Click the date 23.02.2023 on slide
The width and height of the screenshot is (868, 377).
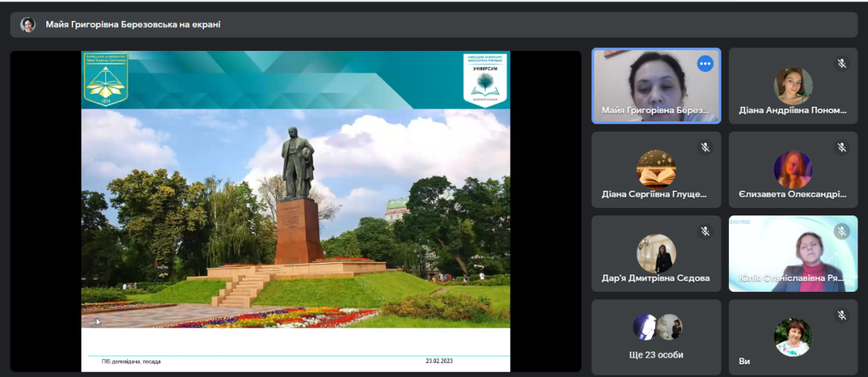439,361
